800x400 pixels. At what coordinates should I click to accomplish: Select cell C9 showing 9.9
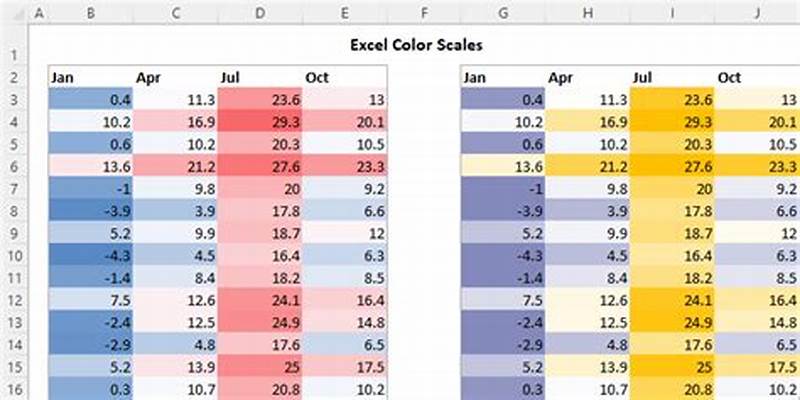[x=176, y=233]
